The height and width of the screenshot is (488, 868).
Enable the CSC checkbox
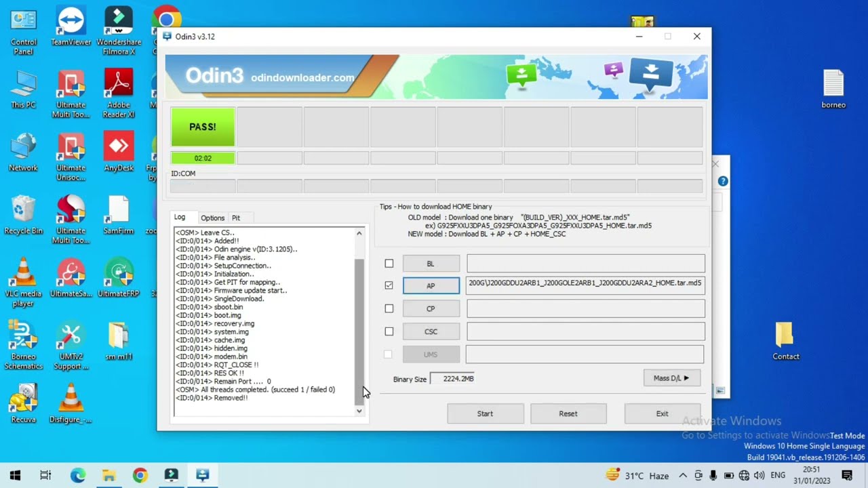click(389, 331)
